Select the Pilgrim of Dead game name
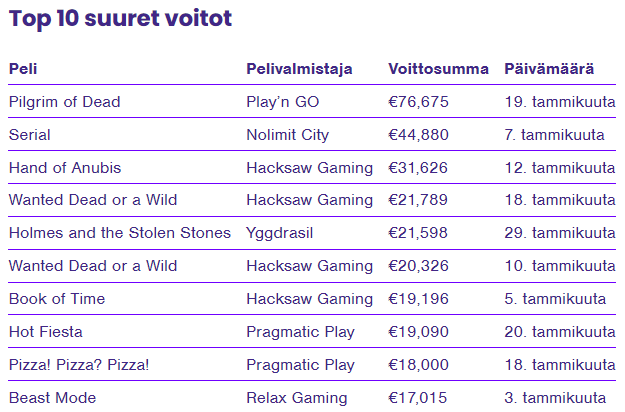Image resolution: width=625 pixels, height=412 pixels. (65, 102)
